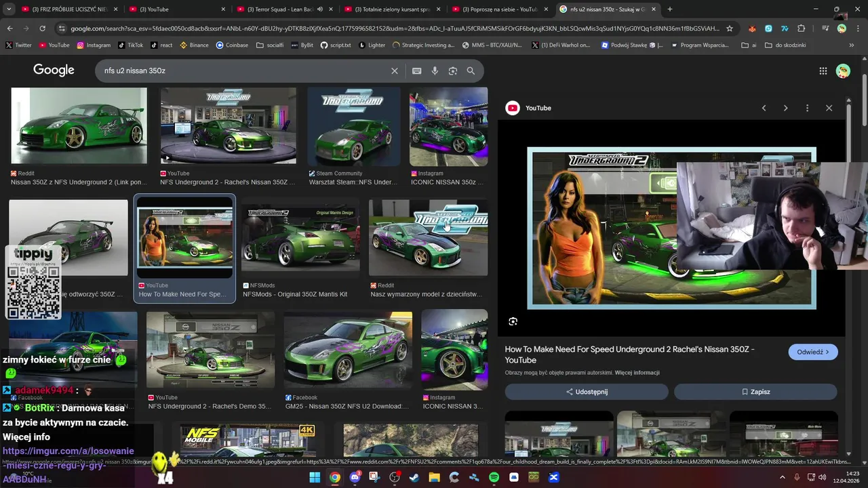This screenshot has width=868, height=488.
Task: Open Steam from the taskbar
Action: [414, 477]
